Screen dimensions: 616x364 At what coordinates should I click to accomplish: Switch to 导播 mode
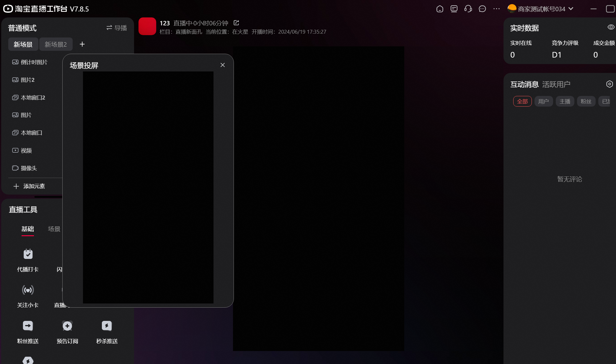(117, 28)
